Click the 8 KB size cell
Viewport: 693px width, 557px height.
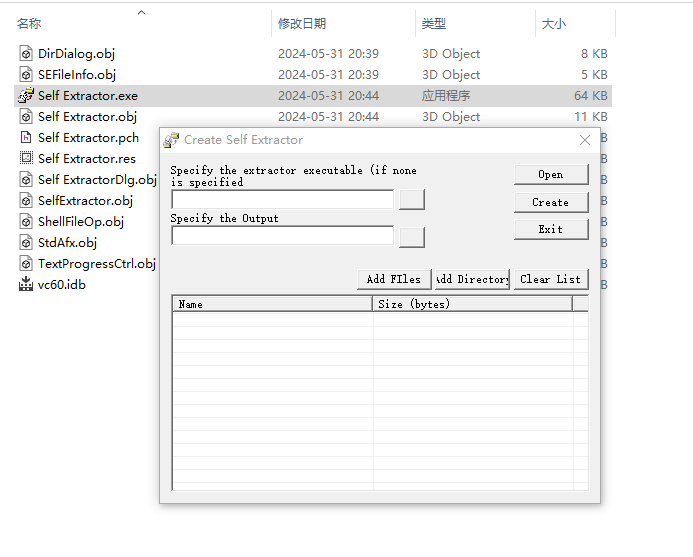pos(594,54)
